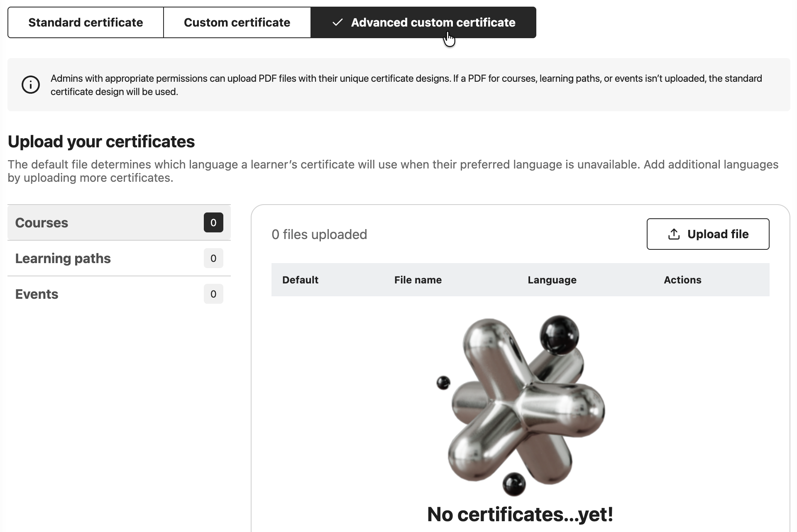
Task: Click the upload arrow icon
Action: pyautogui.click(x=674, y=234)
